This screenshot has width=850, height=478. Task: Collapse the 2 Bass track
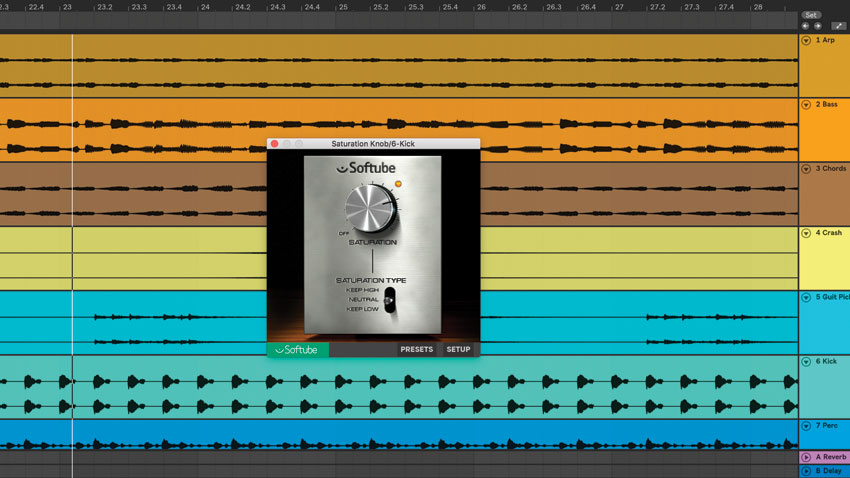point(806,105)
